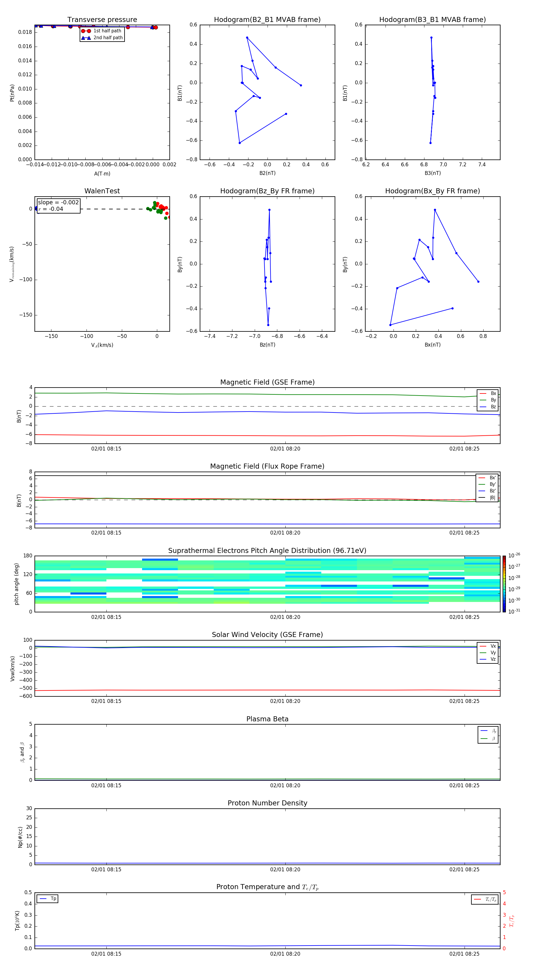Click the '02/01 08:20' tick under GSE plot
535x980 pixels.
click(285, 449)
